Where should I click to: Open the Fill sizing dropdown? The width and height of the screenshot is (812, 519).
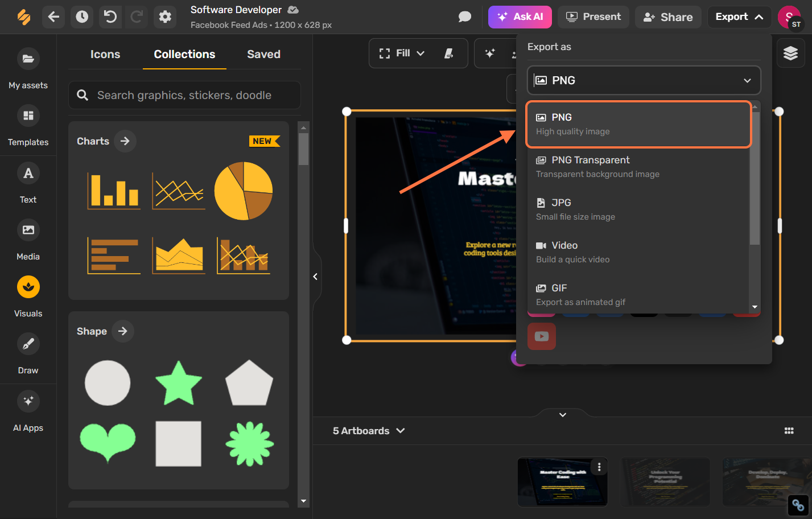pyautogui.click(x=402, y=53)
